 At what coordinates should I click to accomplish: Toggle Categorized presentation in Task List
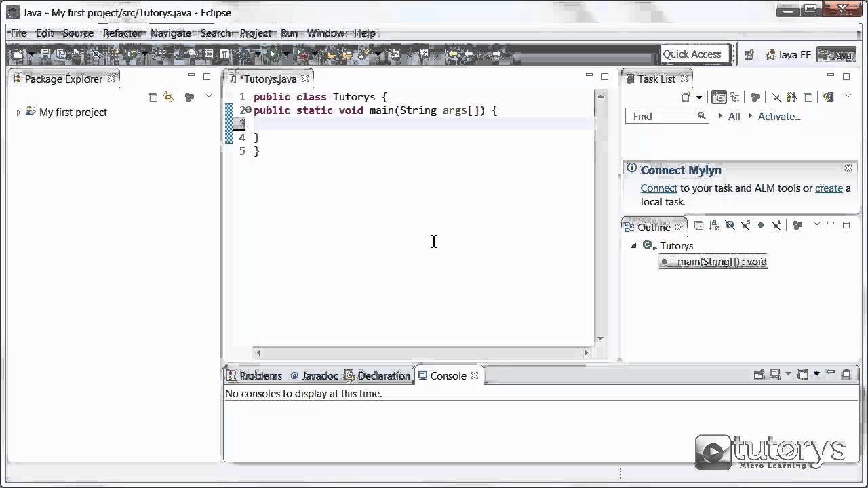click(719, 97)
